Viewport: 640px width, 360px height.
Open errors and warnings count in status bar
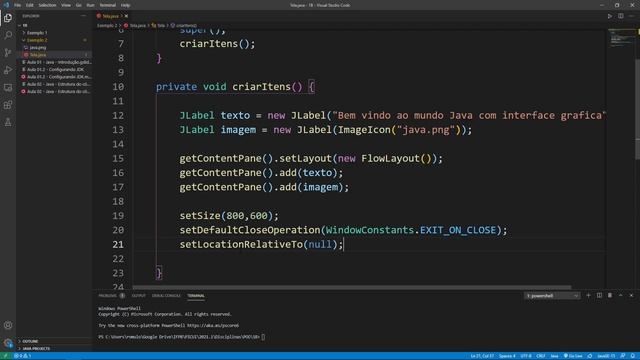point(23,356)
